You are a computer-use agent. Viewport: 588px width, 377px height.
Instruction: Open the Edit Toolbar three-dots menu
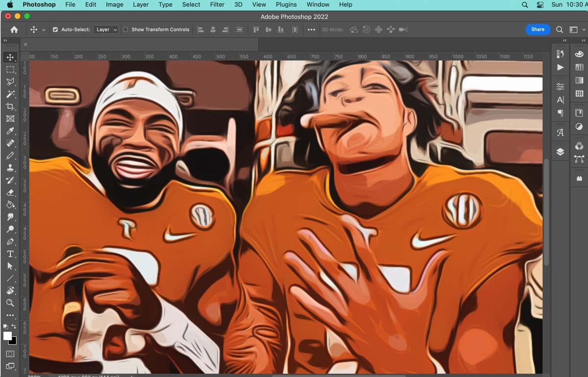10,315
